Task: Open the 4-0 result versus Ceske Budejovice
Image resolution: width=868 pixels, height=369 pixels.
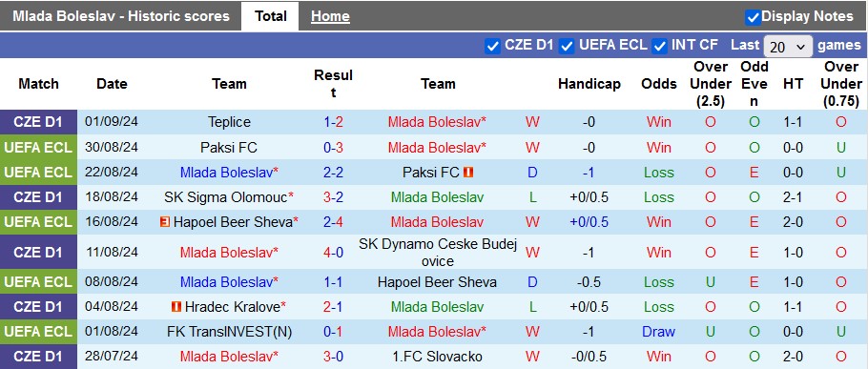Action: 333,253
